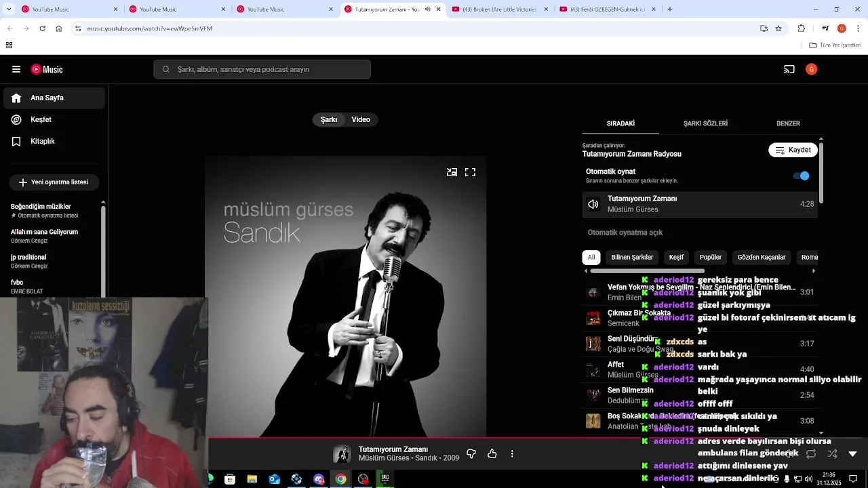Click the player bar album thumbnail
This screenshot has height=488, width=868.
tap(342, 453)
